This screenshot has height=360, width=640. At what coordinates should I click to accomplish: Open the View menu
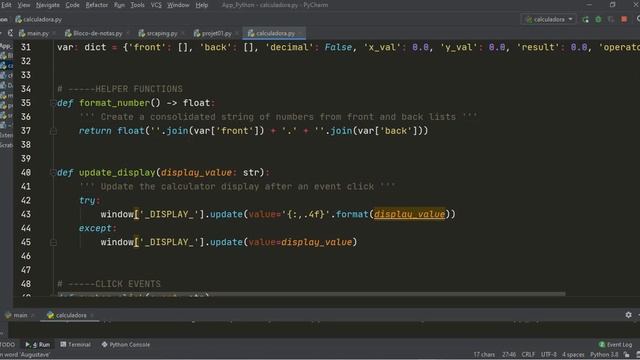coord(24,5)
